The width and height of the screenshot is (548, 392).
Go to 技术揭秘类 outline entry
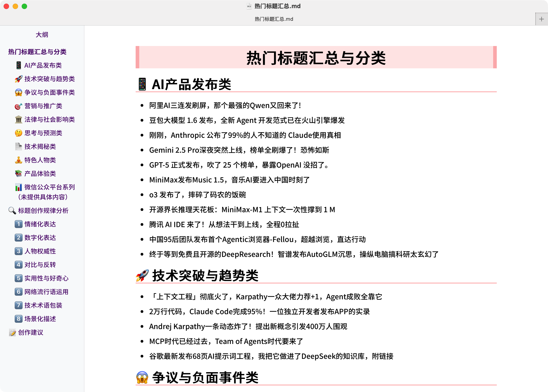(40, 147)
